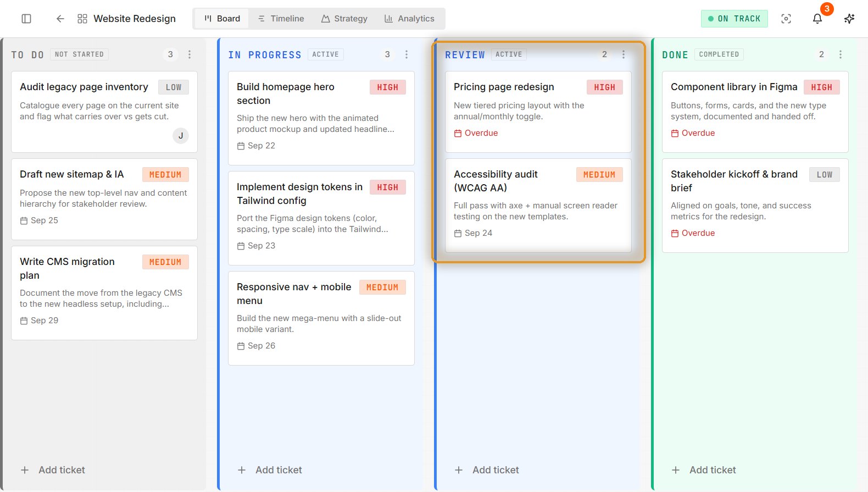Screen dimensions: 868x492
Task: Click Website Redesign project title
Action: click(135, 19)
